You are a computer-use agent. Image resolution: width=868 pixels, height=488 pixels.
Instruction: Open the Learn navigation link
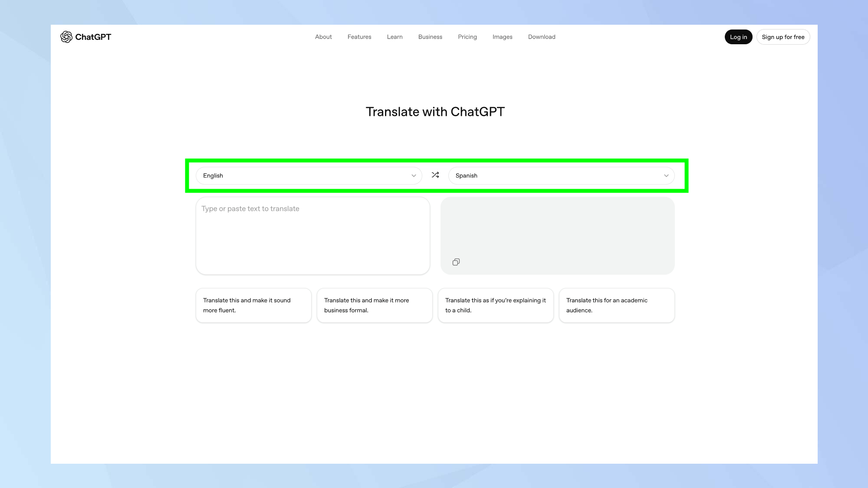[x=395, y=37]
